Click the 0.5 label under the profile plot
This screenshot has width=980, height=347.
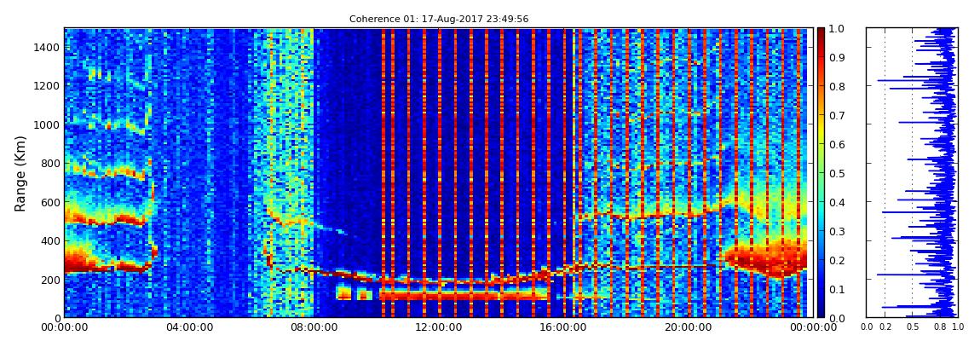pyautogui.click(x=913, y=327)
